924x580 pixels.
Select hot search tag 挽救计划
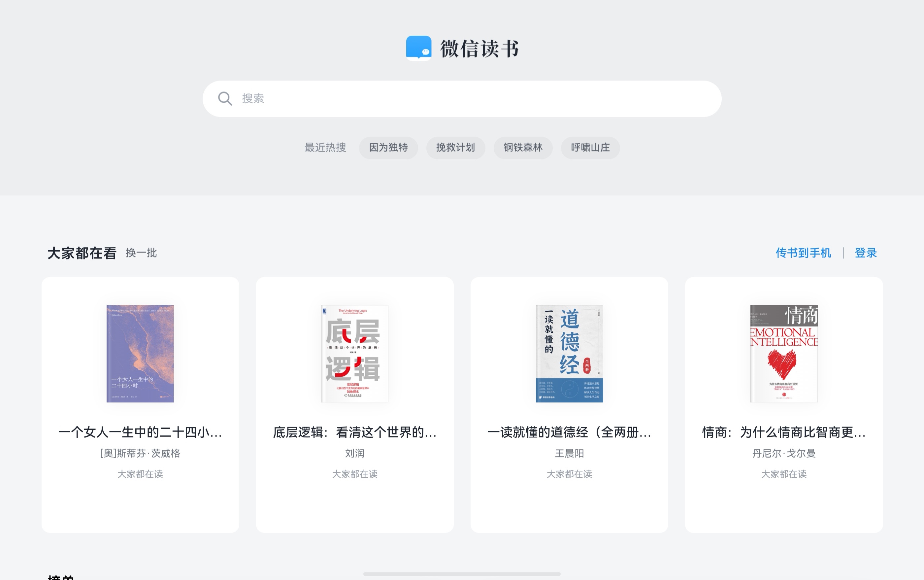coord(455,148)
